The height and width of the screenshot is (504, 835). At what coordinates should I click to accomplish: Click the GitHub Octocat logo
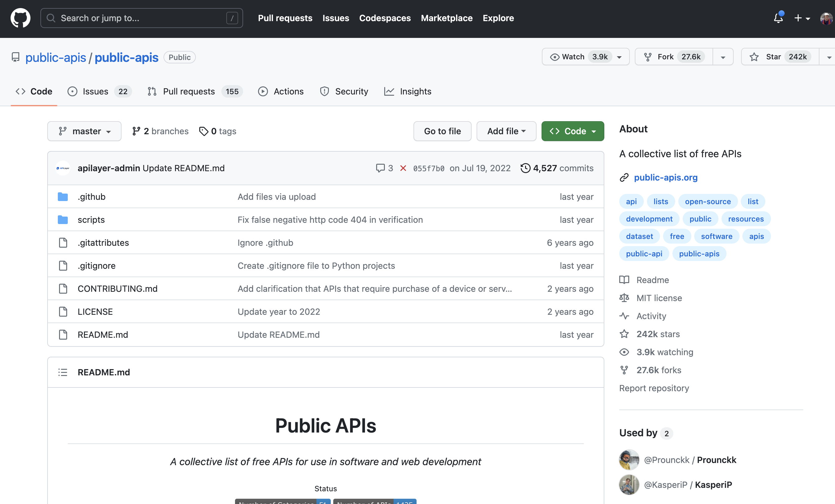click(20, 18)
